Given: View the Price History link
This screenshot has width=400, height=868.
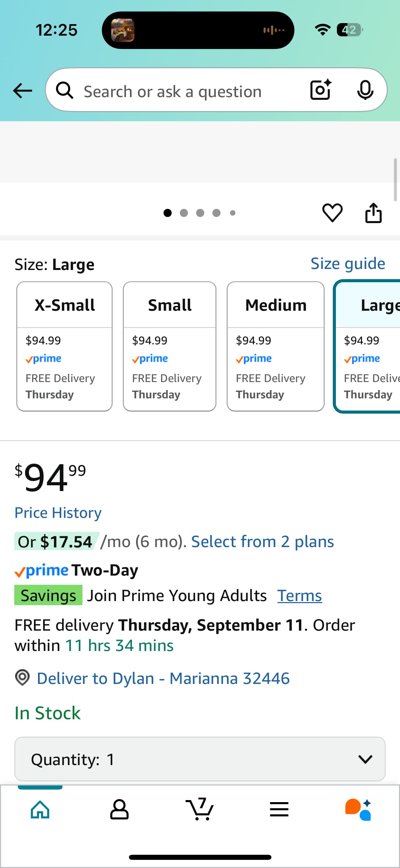Looking at the screenshot, I should (x=58, y=513).
